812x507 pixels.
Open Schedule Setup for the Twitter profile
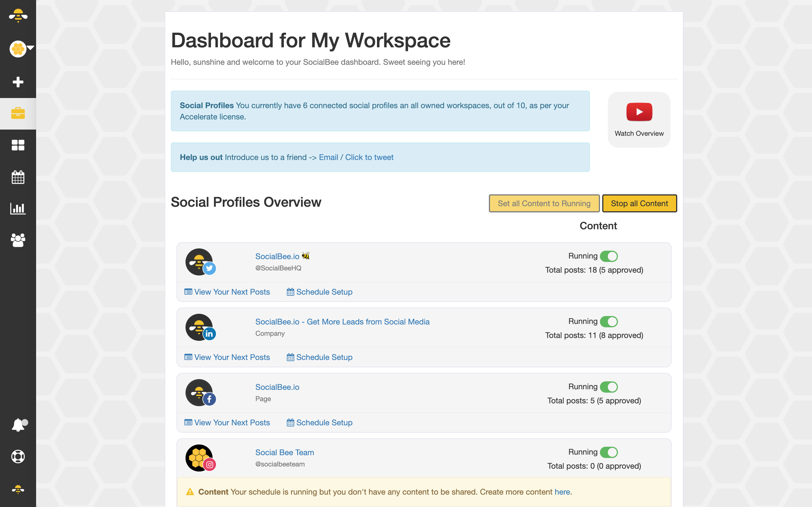319,292
